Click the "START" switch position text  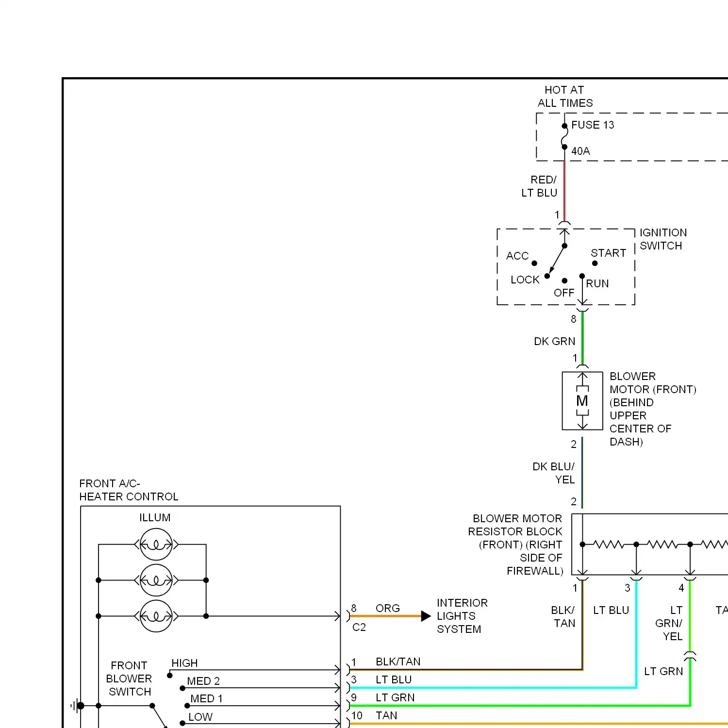tap(608, 253)
